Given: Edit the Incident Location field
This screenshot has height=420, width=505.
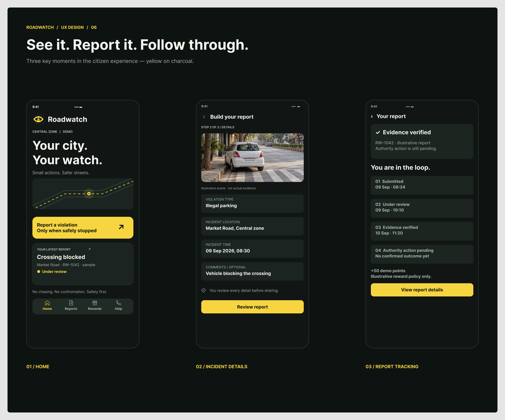Looking at the screenshot, I should 252,226.
